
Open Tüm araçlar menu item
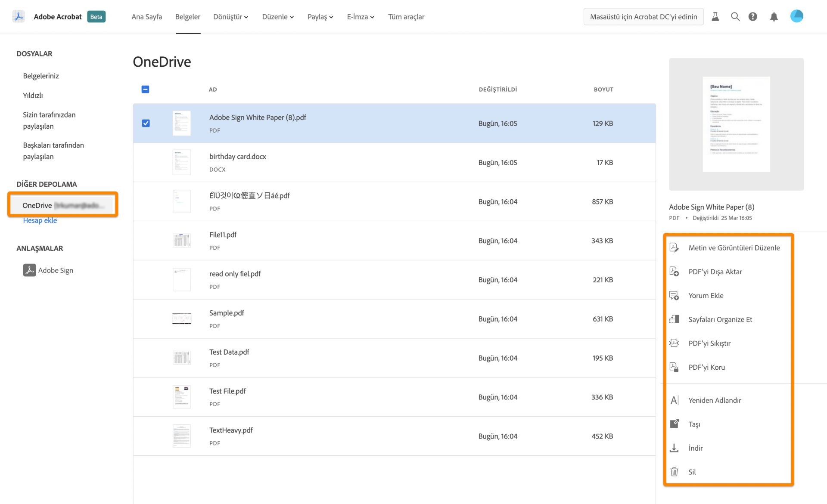[x=406, y=17]
